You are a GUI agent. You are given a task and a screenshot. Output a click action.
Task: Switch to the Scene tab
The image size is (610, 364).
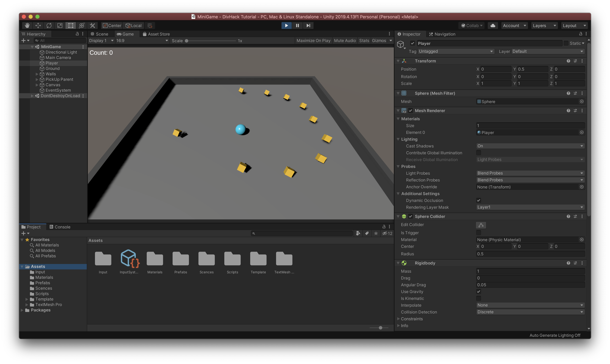pyautogui.click(x=99, y=34)
